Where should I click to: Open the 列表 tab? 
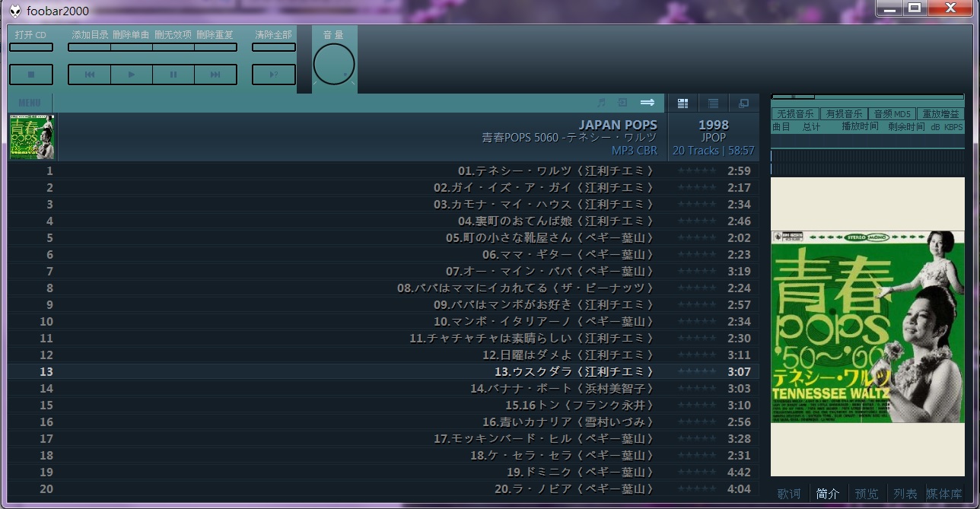click(x=905, y=494)
